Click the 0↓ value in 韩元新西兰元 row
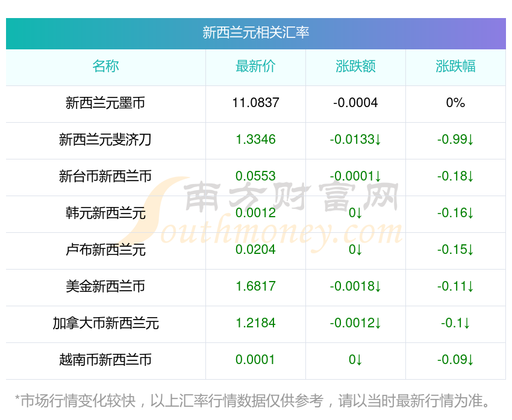512x420 pixels. point(355,213)
